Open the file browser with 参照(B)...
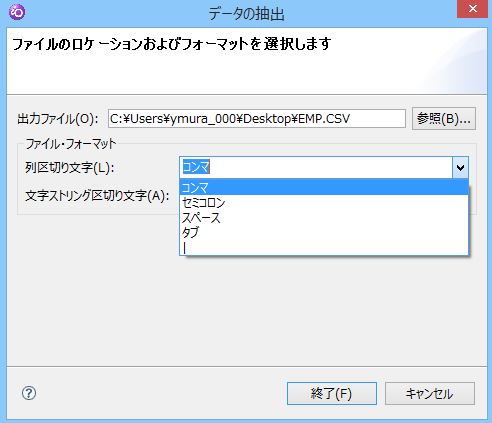The image size is (492, 423). coord(444,119)
